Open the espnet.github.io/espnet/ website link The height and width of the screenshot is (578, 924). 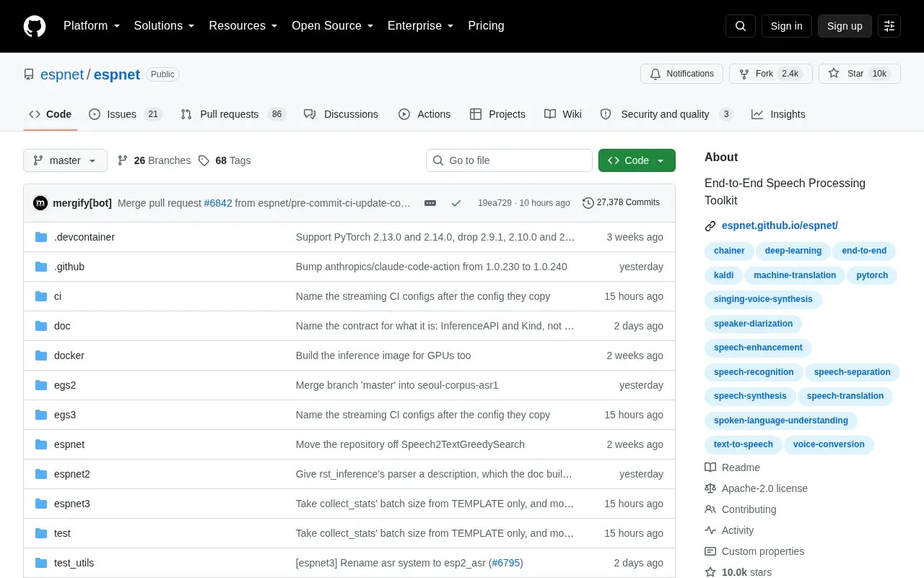tap(780, 225)
